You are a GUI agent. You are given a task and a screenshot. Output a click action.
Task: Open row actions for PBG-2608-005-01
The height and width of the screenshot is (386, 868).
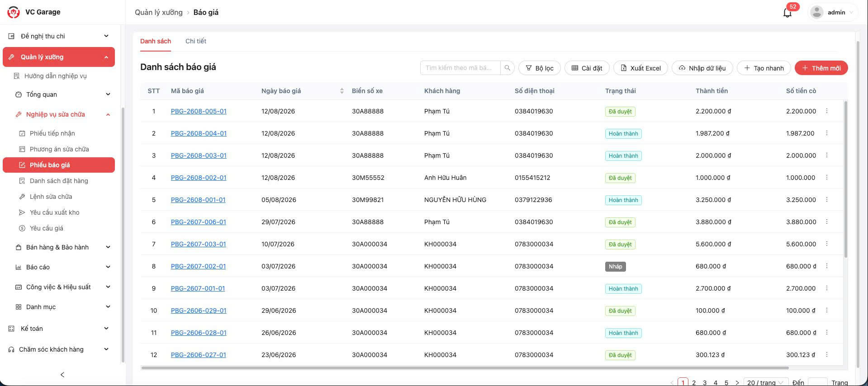[x=827, y=111]
